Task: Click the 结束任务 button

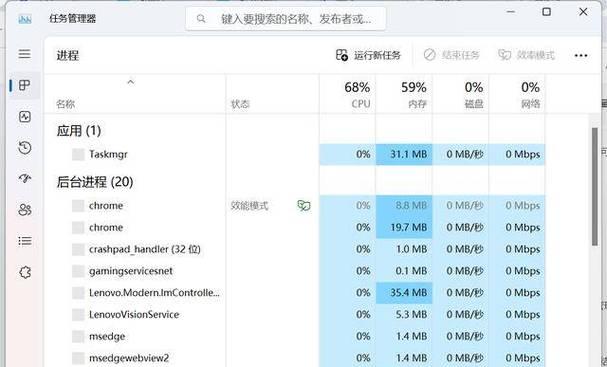Action: pyautogui.click(x=451, y=55)
